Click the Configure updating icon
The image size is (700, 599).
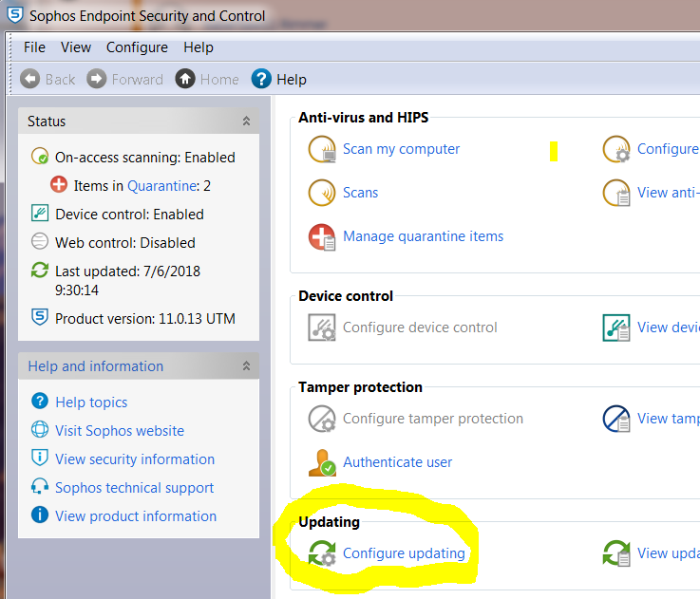(322, 553)
